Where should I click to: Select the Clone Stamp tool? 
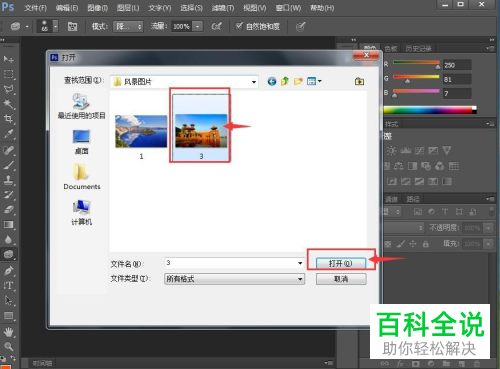coord(8,180)
